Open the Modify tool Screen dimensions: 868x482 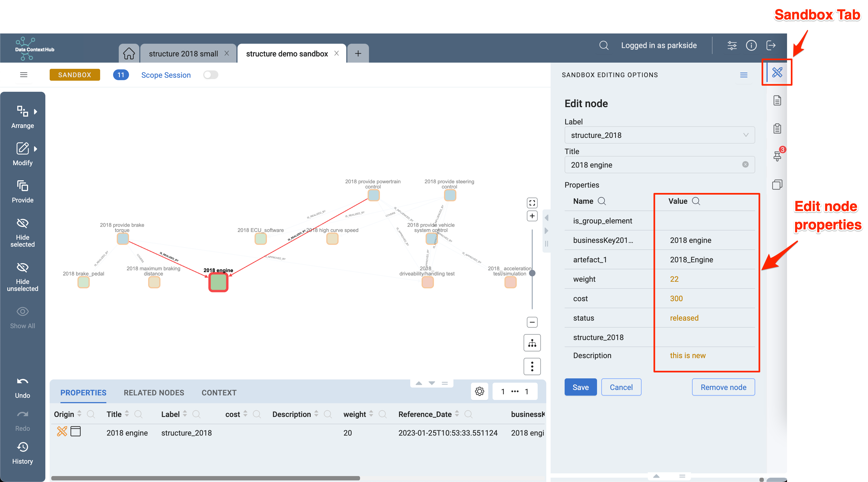23,154
